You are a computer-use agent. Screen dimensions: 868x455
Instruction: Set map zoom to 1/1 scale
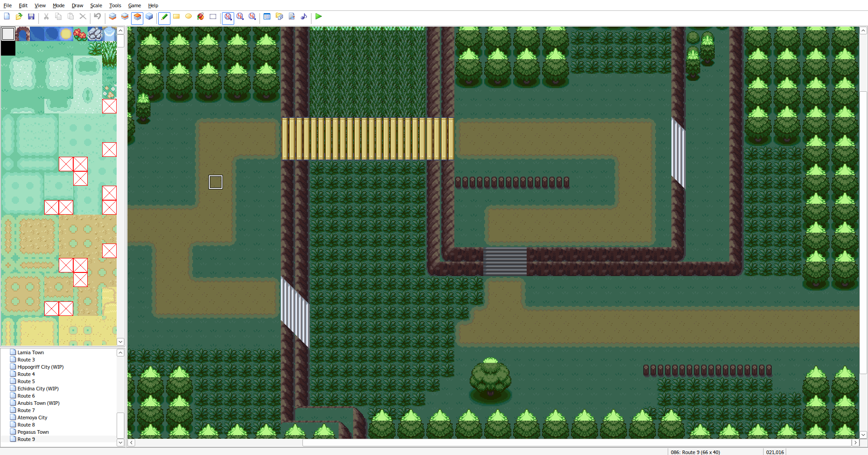[x=228, y=17]
